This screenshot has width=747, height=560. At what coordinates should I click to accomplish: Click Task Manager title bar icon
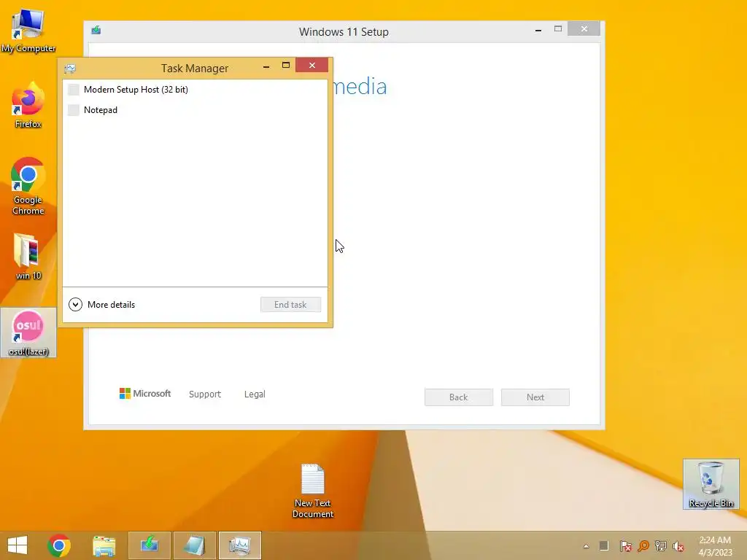(x=70, y=69)
